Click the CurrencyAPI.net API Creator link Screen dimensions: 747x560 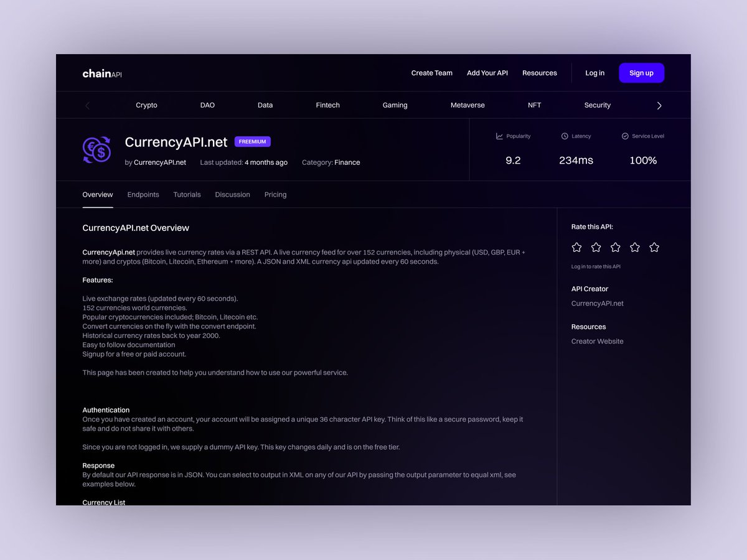(x=598, y=304)
